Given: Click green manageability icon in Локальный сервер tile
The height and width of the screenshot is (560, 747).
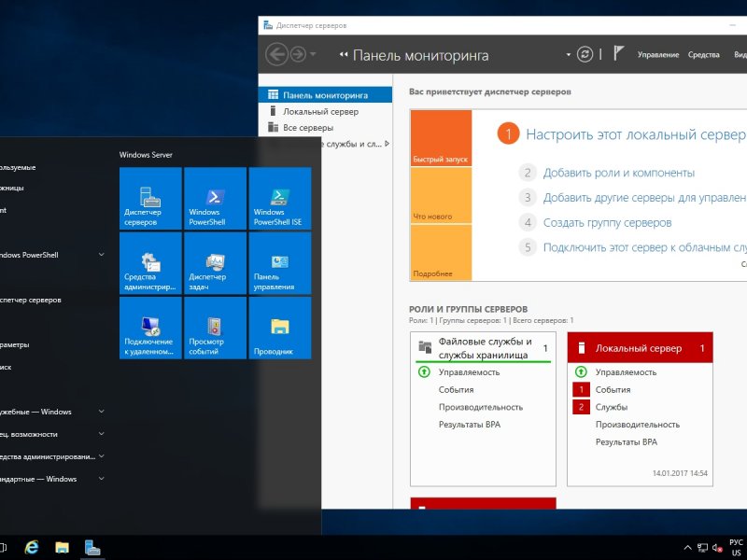Looking at the screenshot, I should [581, 371].
